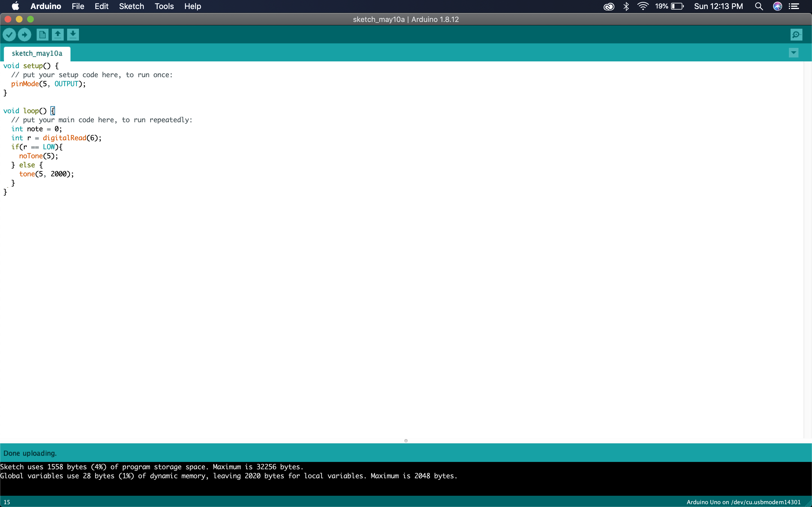Image resolution: width=812 pixels, height=507 pixels.
Task: Click line number 15 indicator
Action: 6,502
